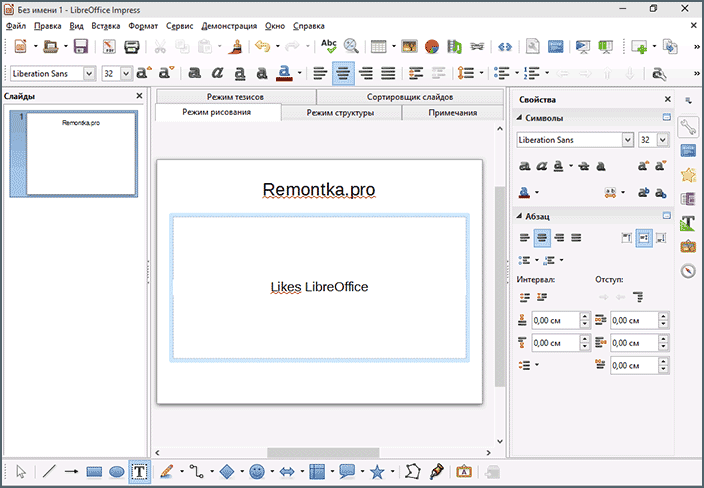
Task: Select the smiley Symbol Shapes tool
Action: tap(257, 472)
